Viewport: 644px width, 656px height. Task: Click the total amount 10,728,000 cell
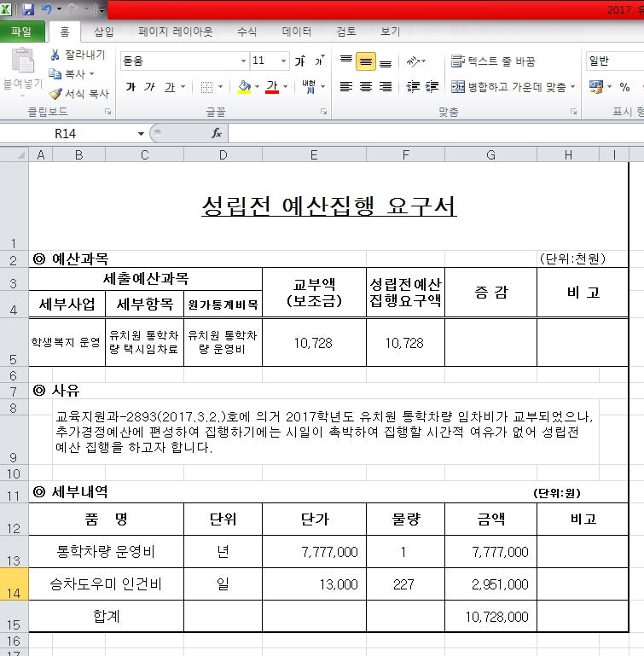[490, 616]
